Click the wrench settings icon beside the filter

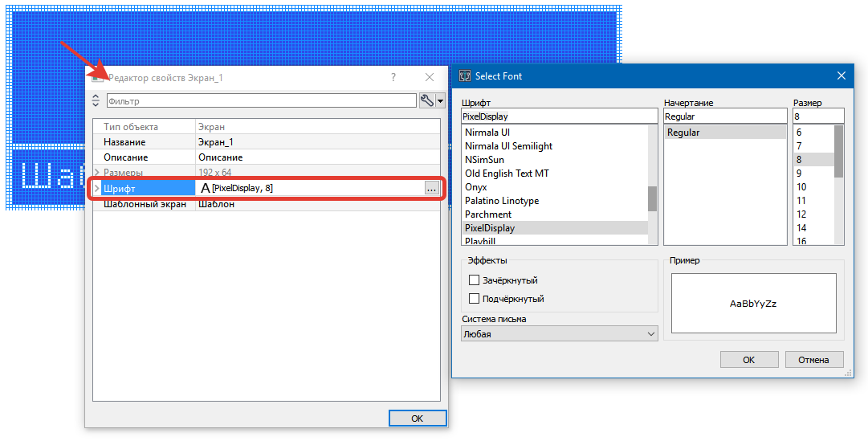point(427,100)
